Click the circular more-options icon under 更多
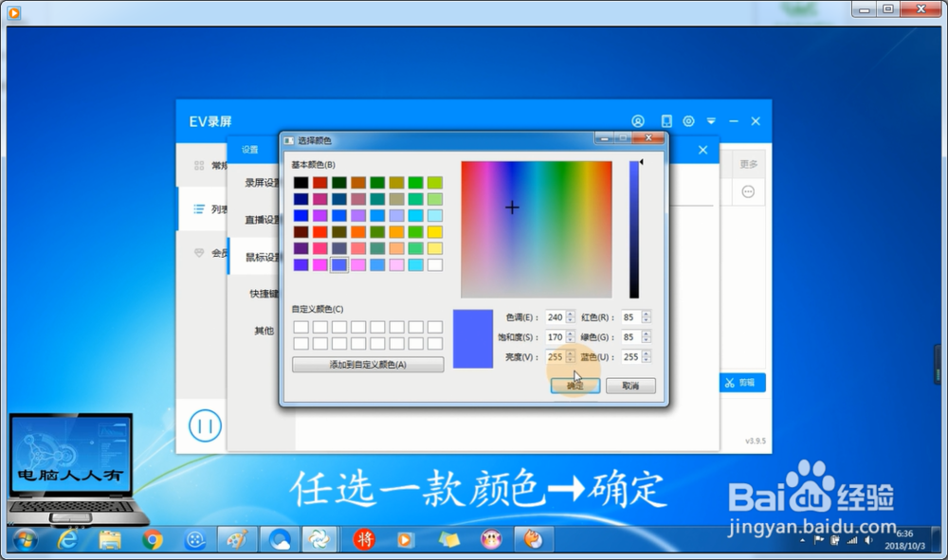The image size is (948, 560). click(x=748, y=192)
